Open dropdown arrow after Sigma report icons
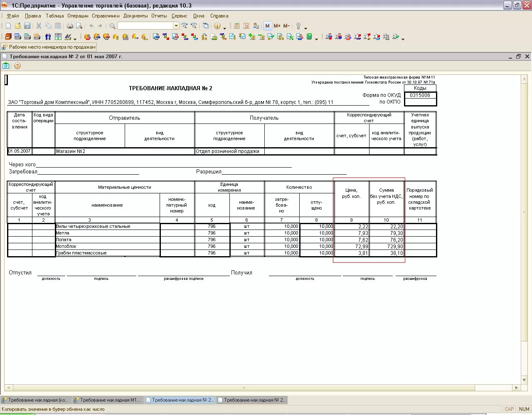Screen dimensions: 532x415 click(x=403, y=39)
